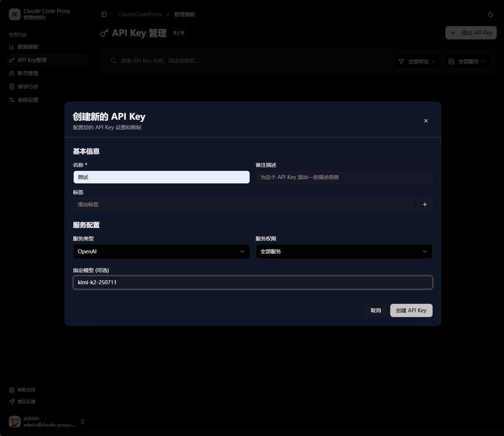Screen dimensions: 504x436
Task: Click the 账号管理 users icon
Action: click(12, 73)
